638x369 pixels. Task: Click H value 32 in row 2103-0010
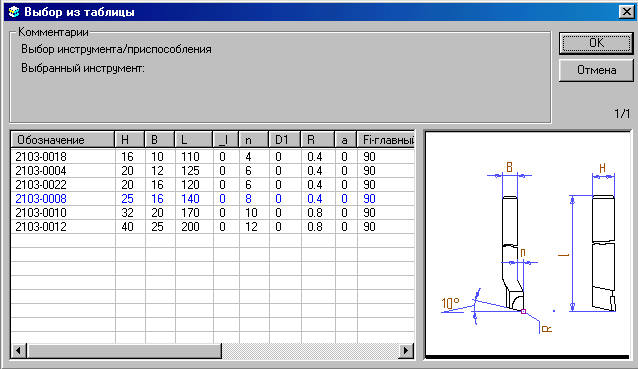tap(127, 213)
